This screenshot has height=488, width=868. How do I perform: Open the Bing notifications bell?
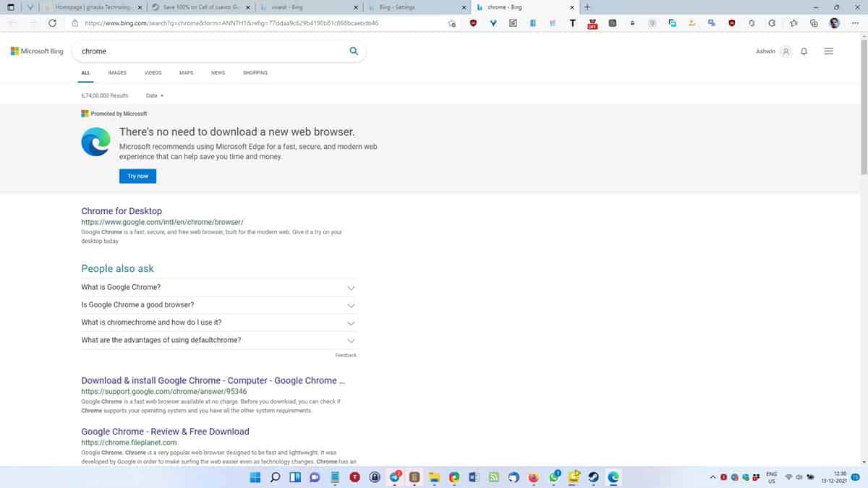tap(804, 51)
